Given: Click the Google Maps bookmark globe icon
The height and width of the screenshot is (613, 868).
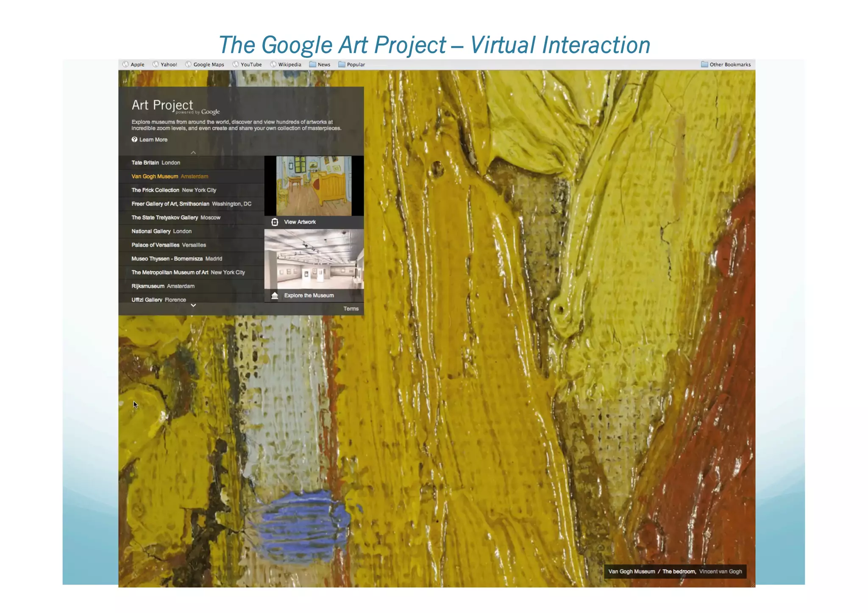Looking at the screenshot, I should click(188, 64).
